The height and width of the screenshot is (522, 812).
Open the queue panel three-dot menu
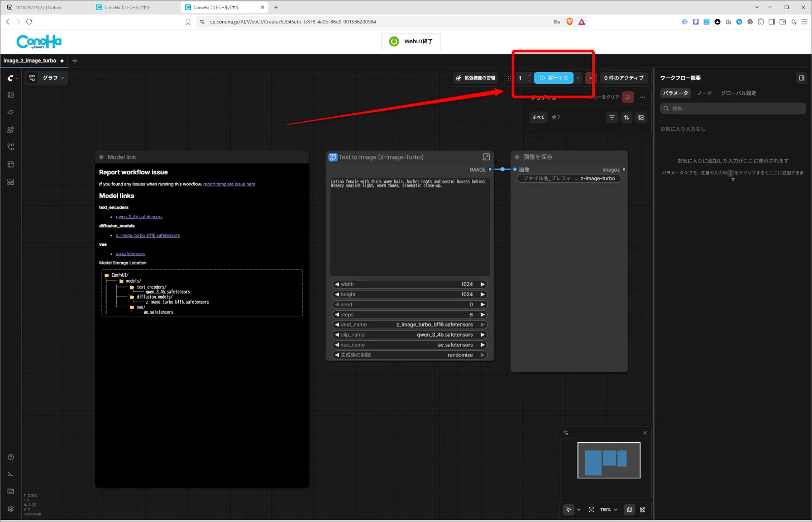(642, 97)
